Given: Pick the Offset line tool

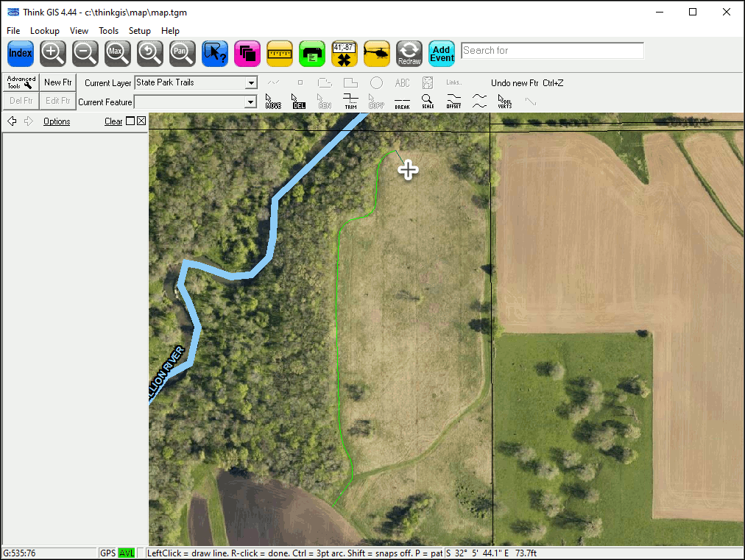Looking at the screenshot, I should pos(453,101).
